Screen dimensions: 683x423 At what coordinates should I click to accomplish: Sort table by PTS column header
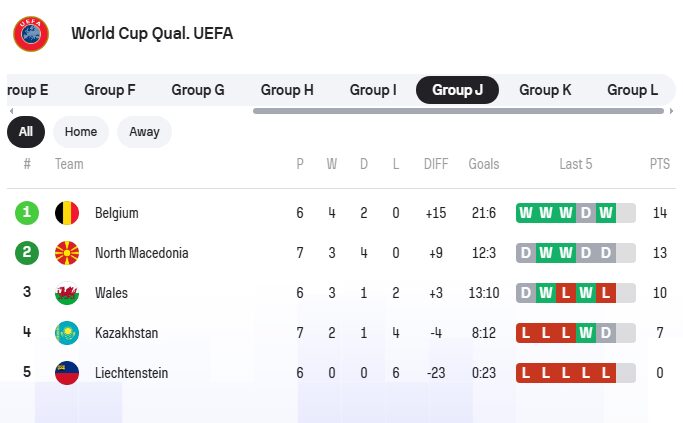[x=659, y=164]
